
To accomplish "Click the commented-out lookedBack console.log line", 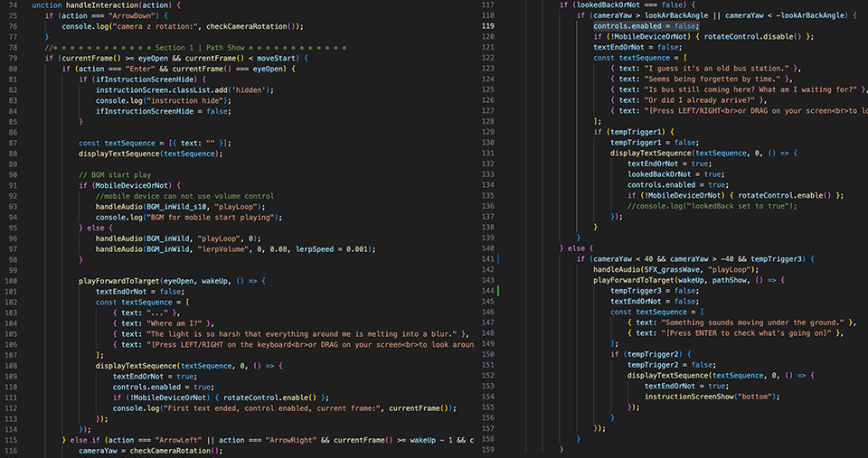I will (712, 206).
